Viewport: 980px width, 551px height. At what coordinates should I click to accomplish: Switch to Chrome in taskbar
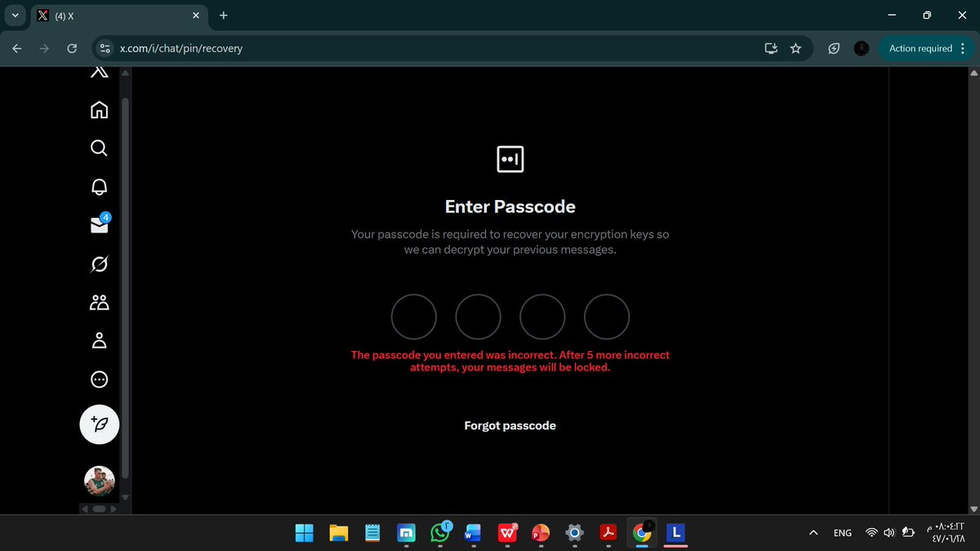point(643,533)
